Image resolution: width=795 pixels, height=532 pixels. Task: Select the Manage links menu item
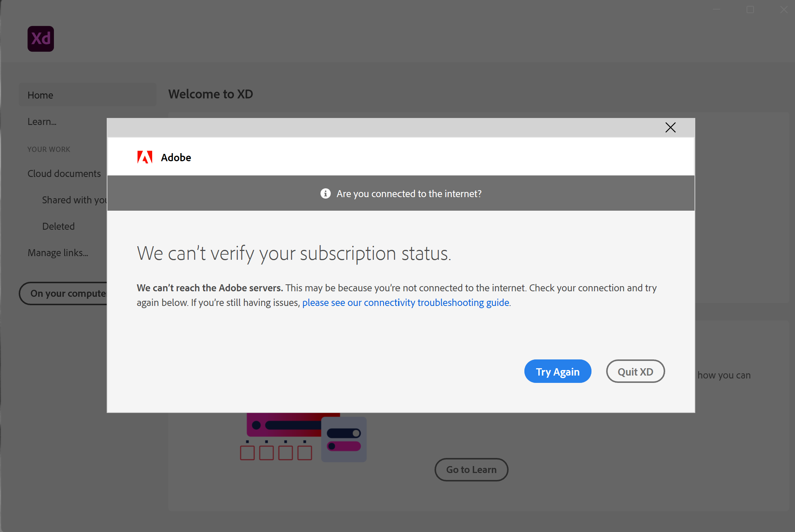tap(58, 252)
